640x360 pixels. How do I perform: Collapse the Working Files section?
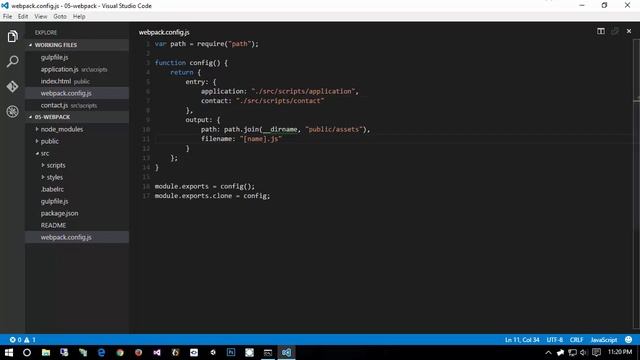pos(77,45)
